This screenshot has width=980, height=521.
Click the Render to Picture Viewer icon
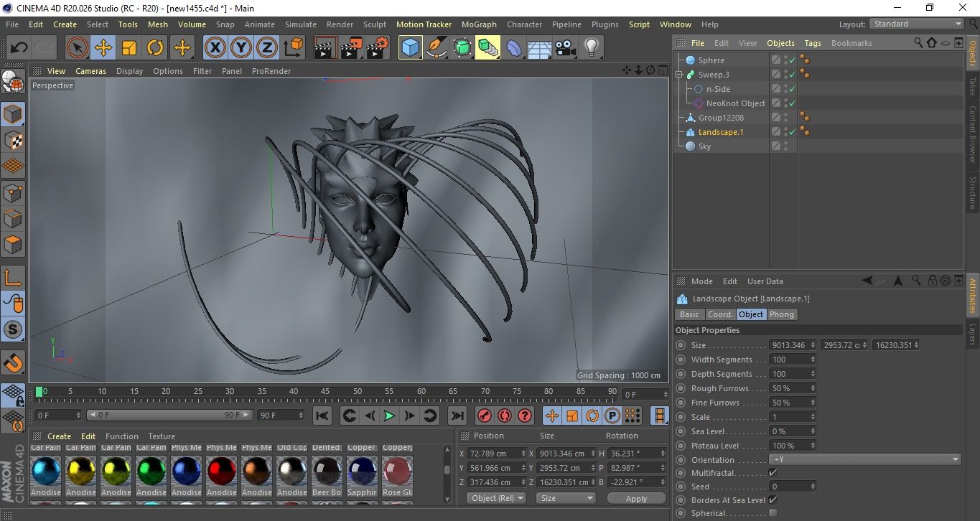(x=351, y=48)
